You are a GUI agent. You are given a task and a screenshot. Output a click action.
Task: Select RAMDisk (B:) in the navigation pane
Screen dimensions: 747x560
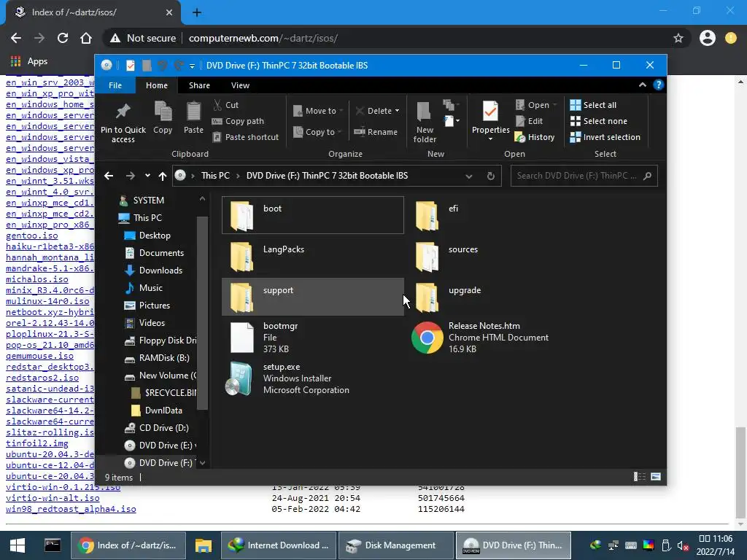tap(164, 357)
